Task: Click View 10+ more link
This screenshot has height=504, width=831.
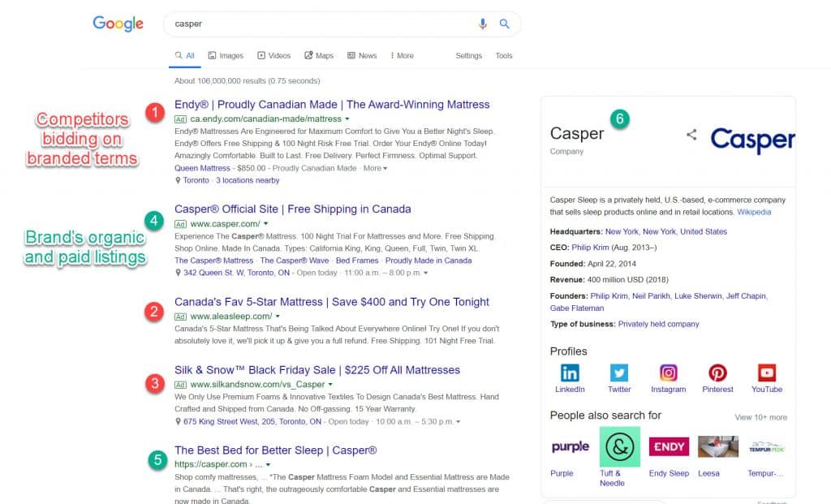Action: click(760, 418)
